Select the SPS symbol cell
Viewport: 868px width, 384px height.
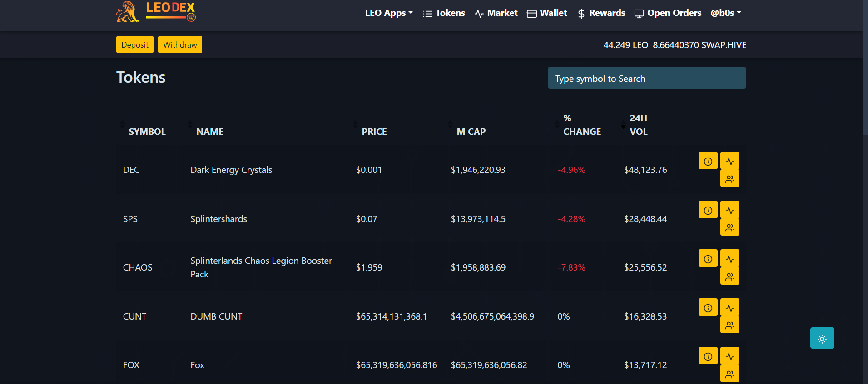point(130,219)
